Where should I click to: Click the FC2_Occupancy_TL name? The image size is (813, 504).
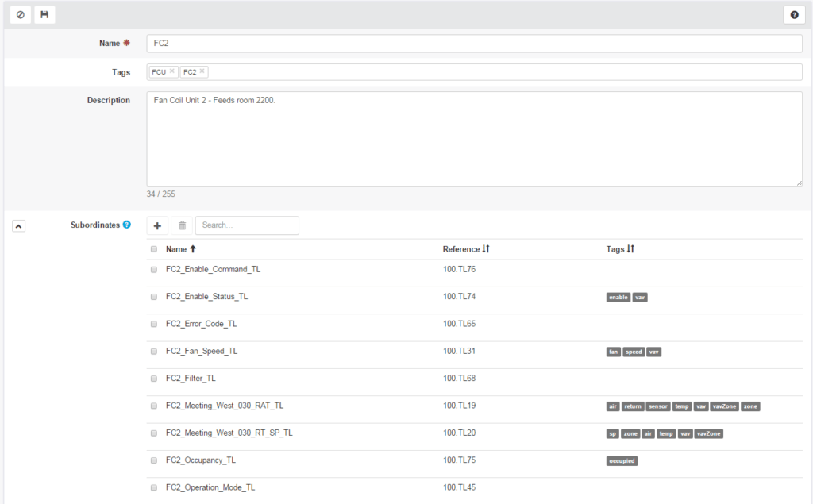tap(201, 460)
